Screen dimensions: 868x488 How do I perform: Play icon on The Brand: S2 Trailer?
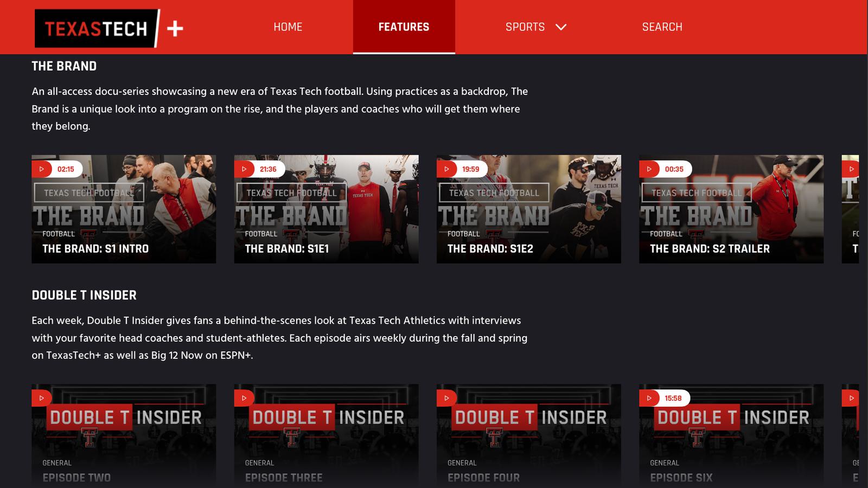click(649, 169)
